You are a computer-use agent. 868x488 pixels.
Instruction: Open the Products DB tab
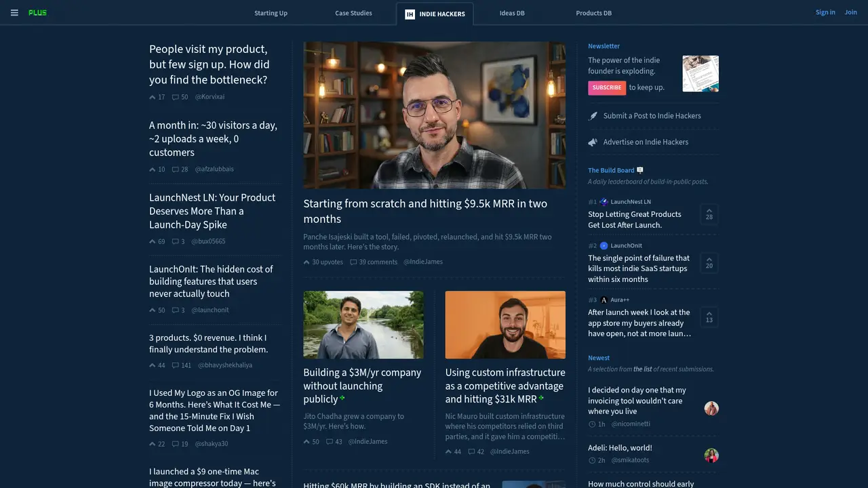pyautogui.click(x=593, y=14)
